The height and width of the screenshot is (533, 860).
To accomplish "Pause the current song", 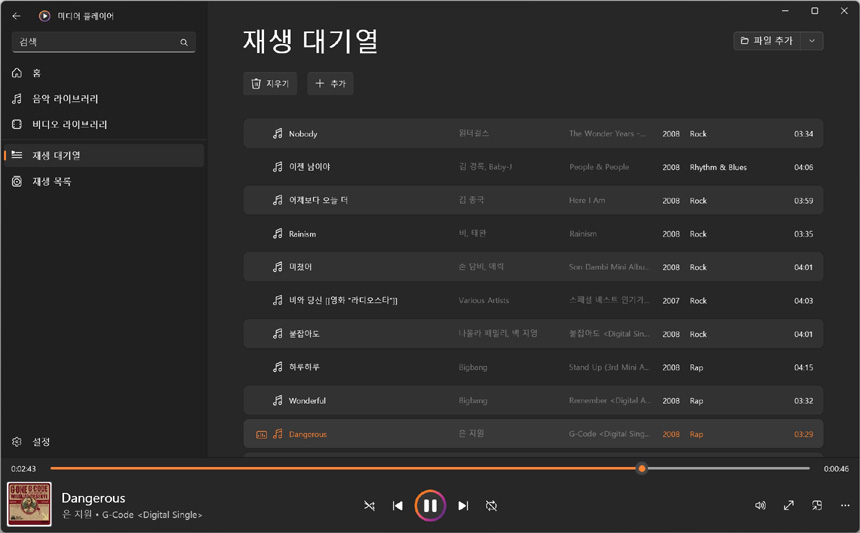I will tap(430, 506).
